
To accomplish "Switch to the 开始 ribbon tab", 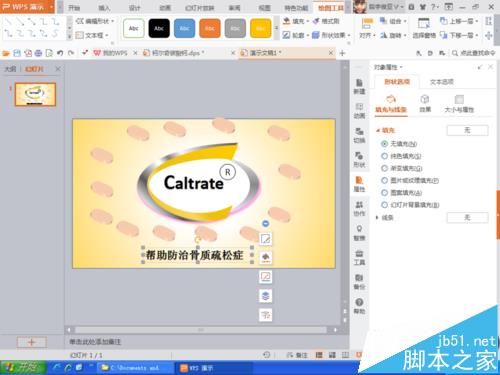I will (x=74, y=8).
